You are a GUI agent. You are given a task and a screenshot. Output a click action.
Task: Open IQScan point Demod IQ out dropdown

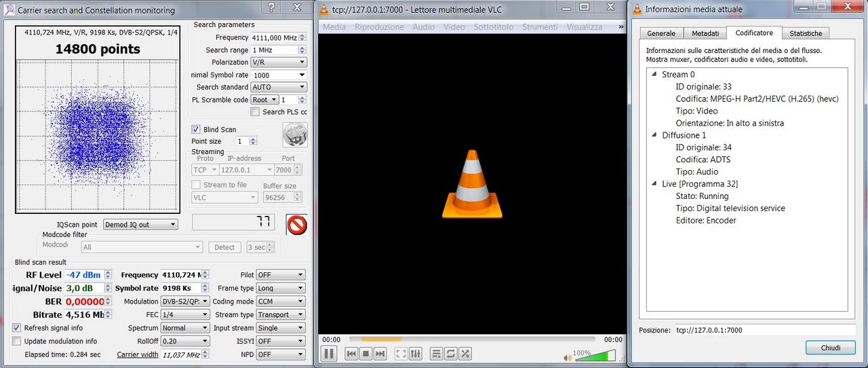point(140,224)
